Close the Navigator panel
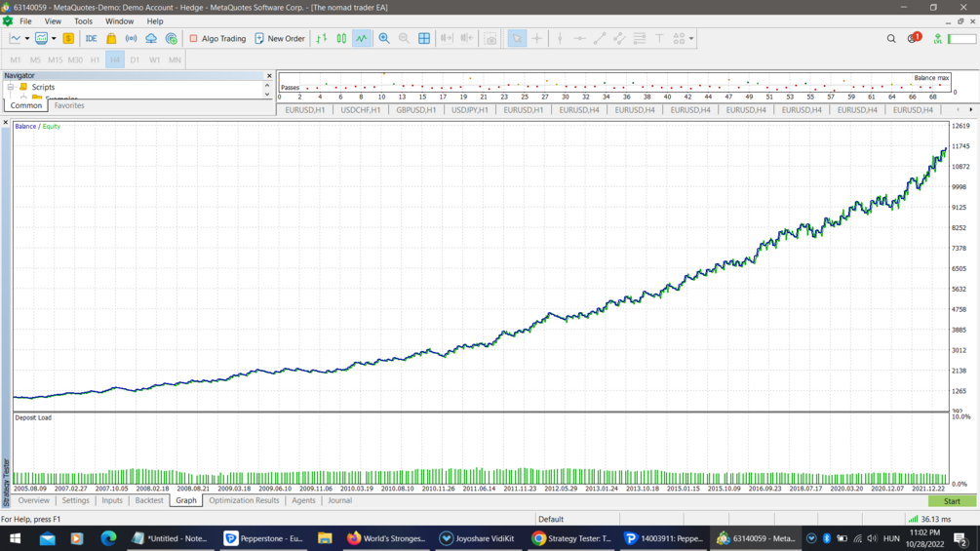 click(x=269, y=76)
